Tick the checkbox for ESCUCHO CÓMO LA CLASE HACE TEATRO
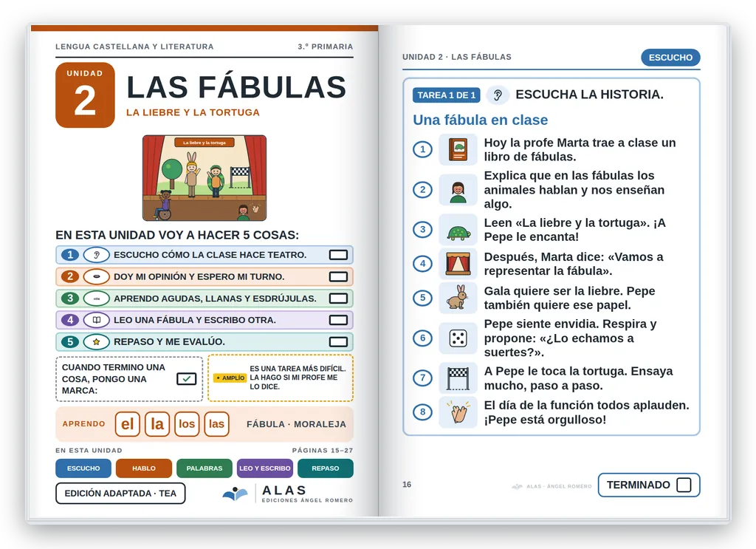This screenshot has width=756, height=549. pyautogui.click(x=338, y=255)
